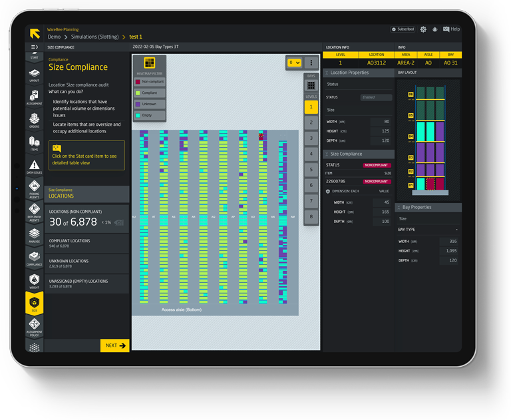
Task: Select level 3 in Levels selector
Action: (x=311, y=138)
